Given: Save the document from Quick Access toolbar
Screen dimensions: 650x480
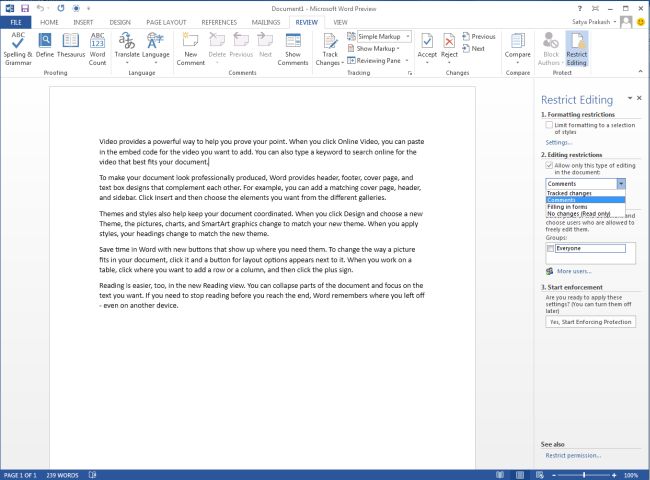Looking at the screenshot, I should (x=25, y=8).
